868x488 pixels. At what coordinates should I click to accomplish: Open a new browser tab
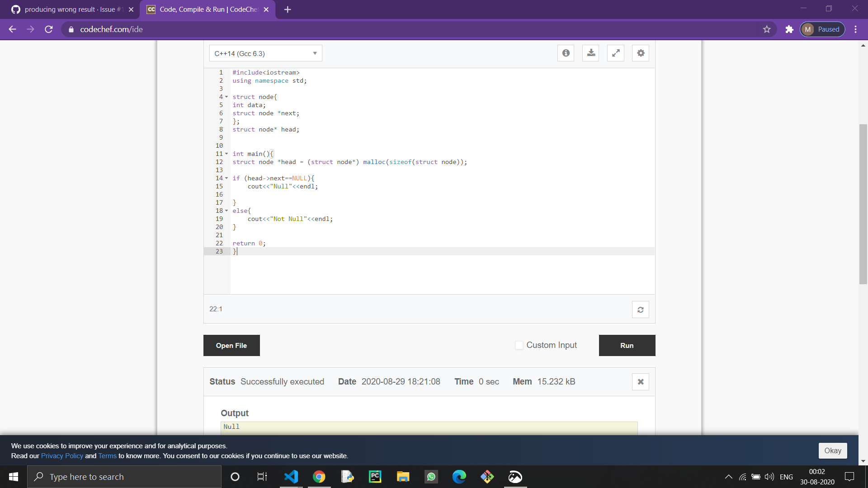[x=288, y=9]
